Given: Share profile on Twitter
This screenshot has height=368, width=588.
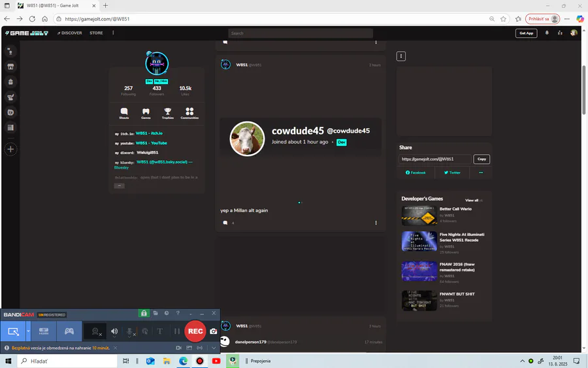Looking at the screenshot, I should 452,173.
